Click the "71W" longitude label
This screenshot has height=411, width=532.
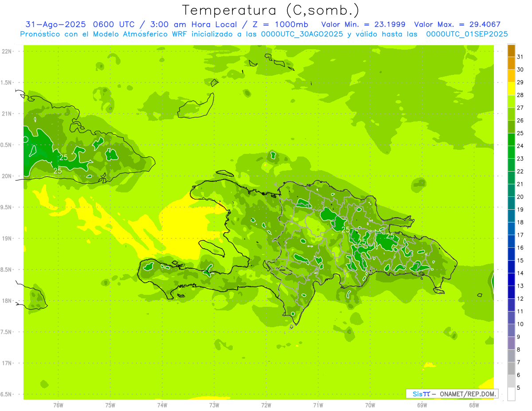click(318, 405)
